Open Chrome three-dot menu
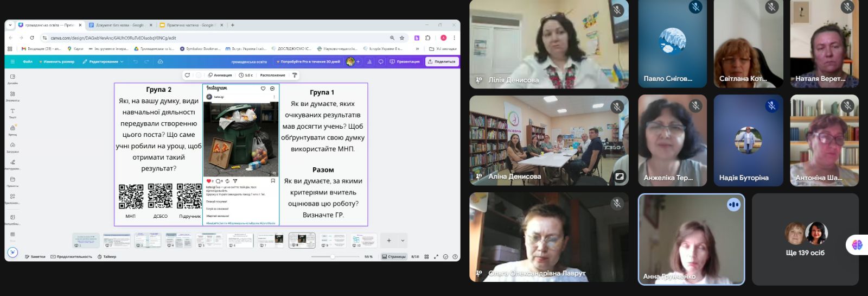The image size is (868, 296). pyautogui.click(x=454, y=38)
